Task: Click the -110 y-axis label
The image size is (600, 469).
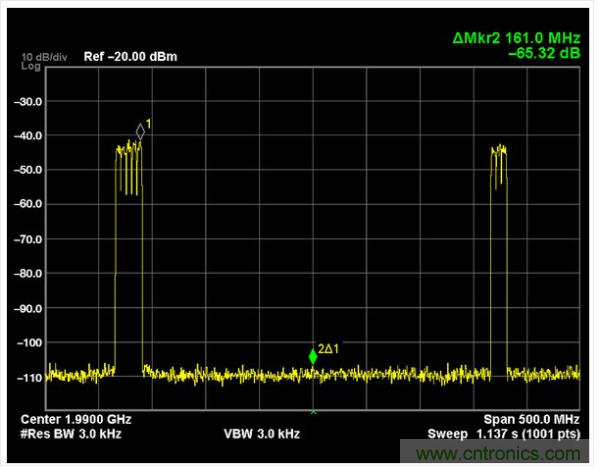Action: point(28,377)
